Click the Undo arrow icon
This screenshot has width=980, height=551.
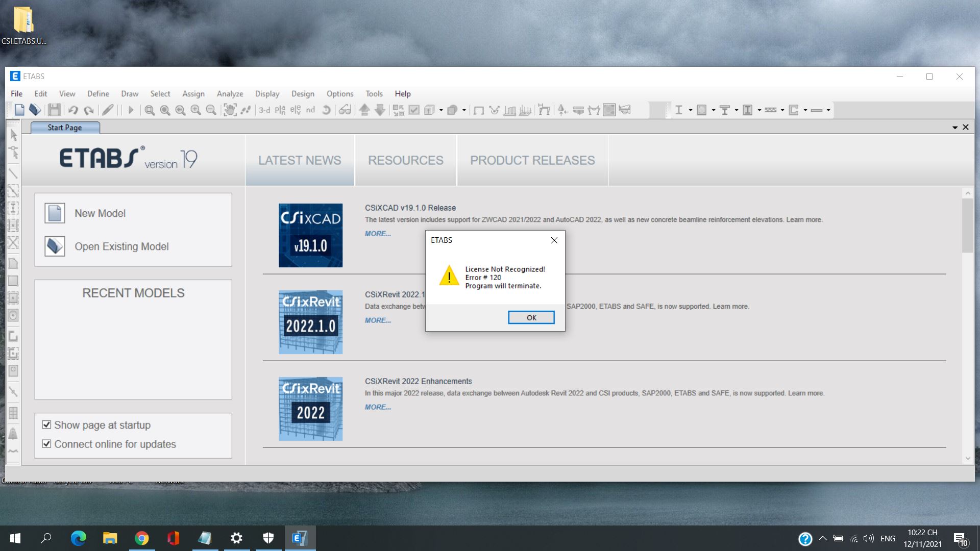click(73, 110)
